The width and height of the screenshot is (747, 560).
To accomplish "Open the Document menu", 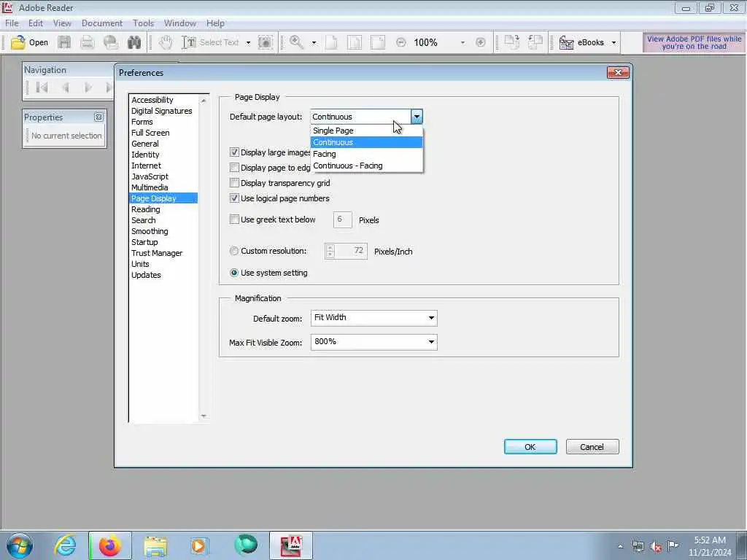I will point(102,23).
